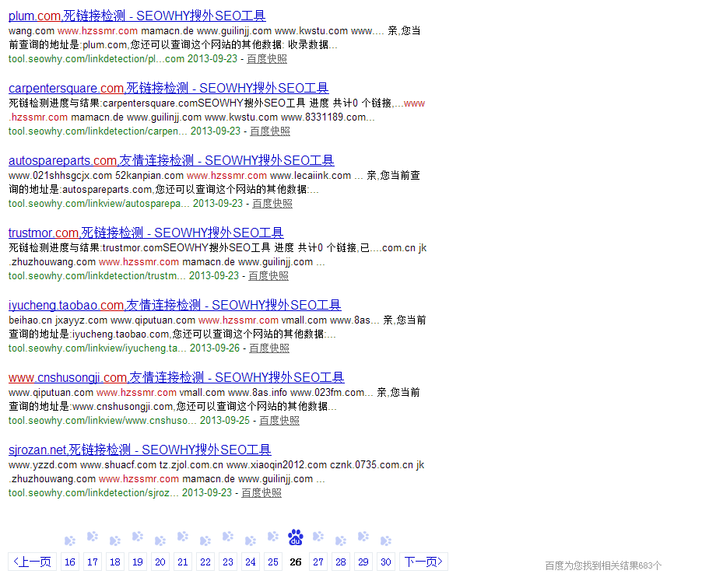
Task: Open the trustmor.com 死链接检测 result title
Action: coord(146,233)
